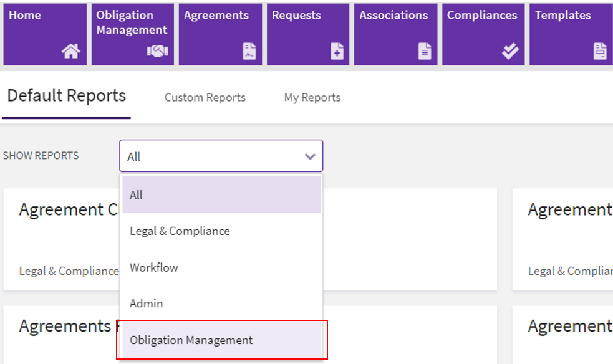Collapse dropdown using the chevron arrow
Screen dimensions: 613x364
(x=310, y=156)
